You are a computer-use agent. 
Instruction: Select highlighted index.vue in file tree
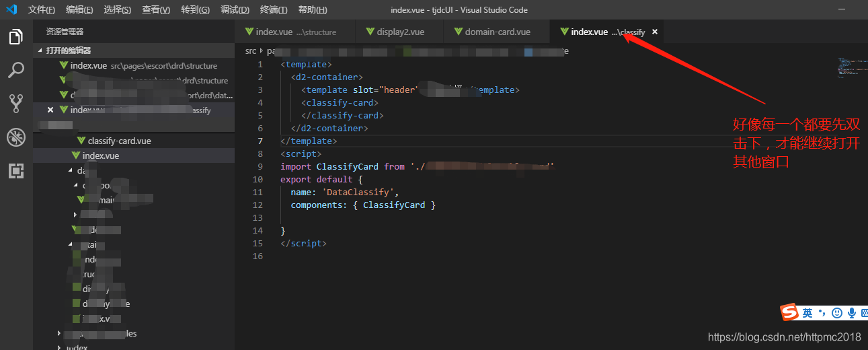tap(134, 155)
